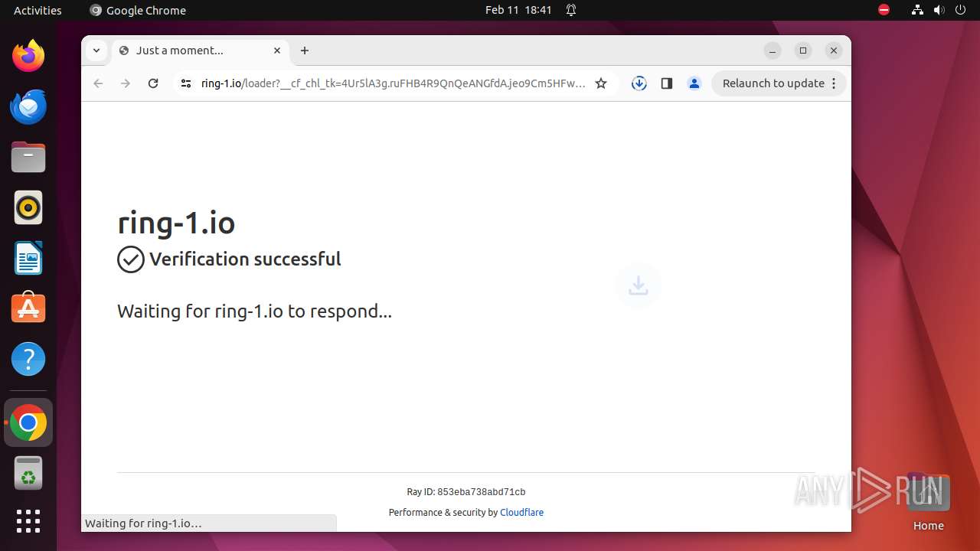This screenshot has height=551, width=980.
Task: Click the floating download bubble icon
Action: coord(639,286)
